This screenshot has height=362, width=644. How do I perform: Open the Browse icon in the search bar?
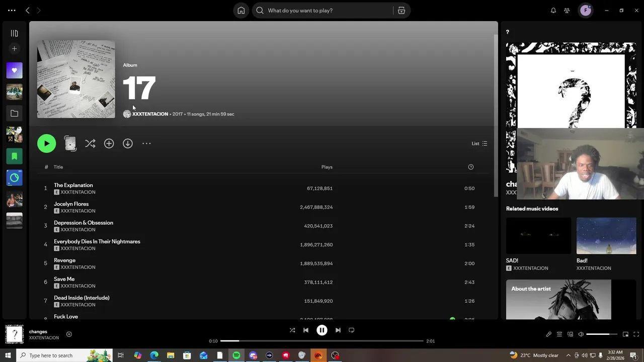pos(401,11)
